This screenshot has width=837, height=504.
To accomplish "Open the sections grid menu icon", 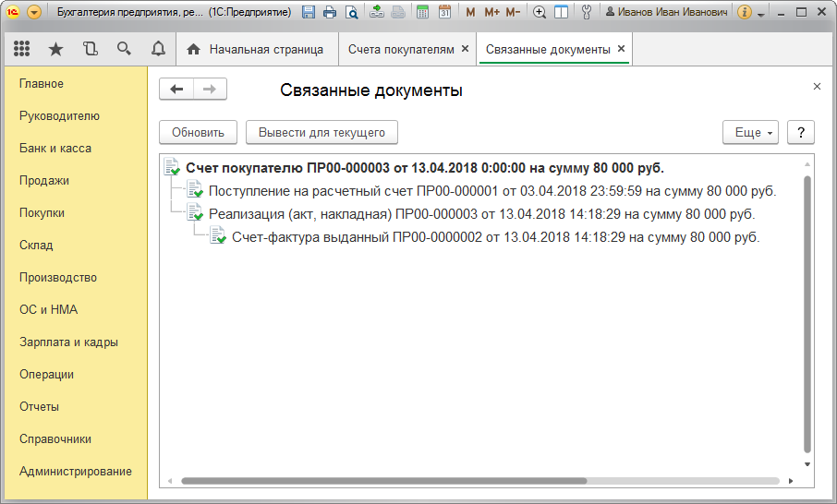I will click(22, 50).
